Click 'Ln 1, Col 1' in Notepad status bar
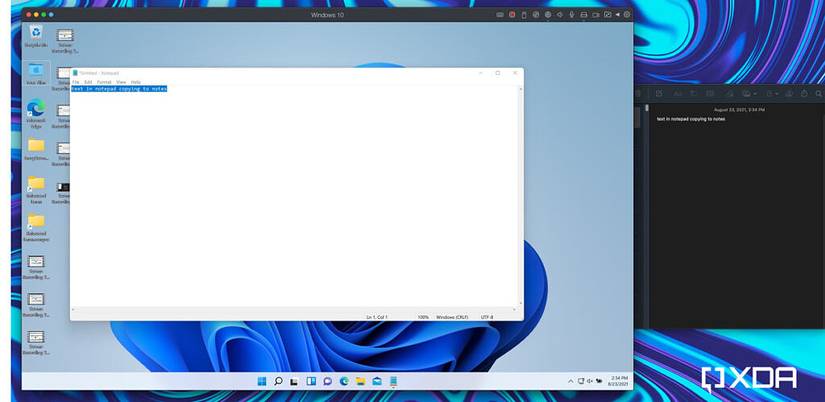825x402 pixels. [x=377, y=317]
